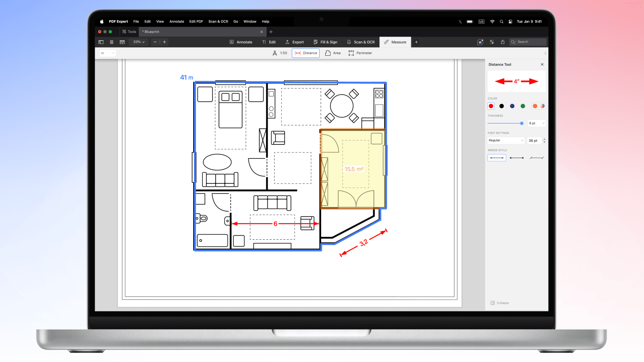Image resolution: width=644 pixels, height=362 pixels.
Task: Pick the green color swatch
Action: click(523, 106)
